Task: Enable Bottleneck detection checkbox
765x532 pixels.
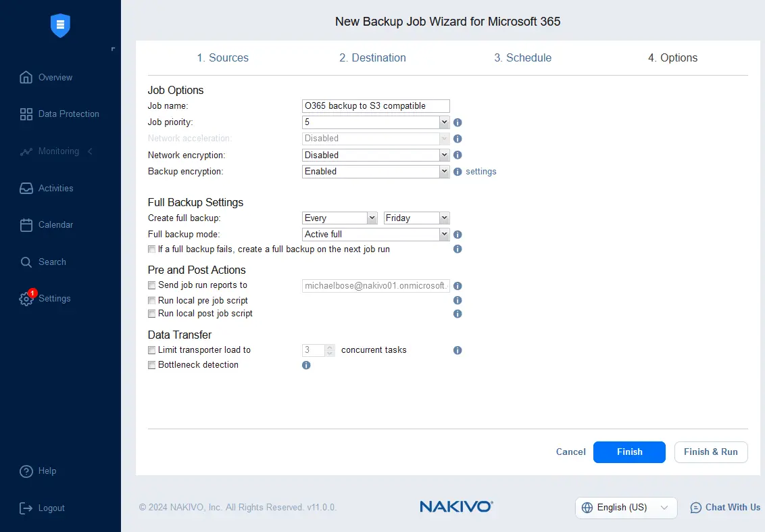Action: 152,365
